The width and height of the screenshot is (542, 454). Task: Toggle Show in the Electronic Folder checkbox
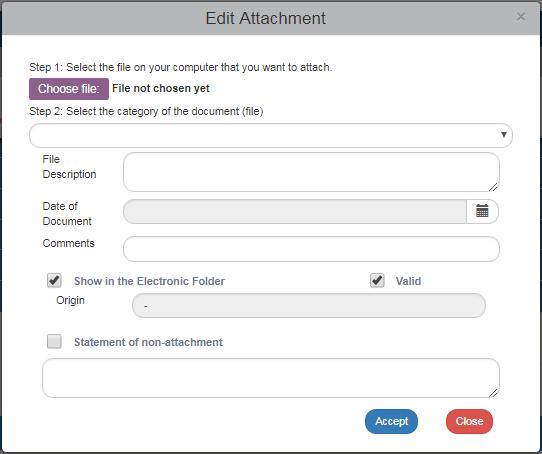(x=54, y=280)
